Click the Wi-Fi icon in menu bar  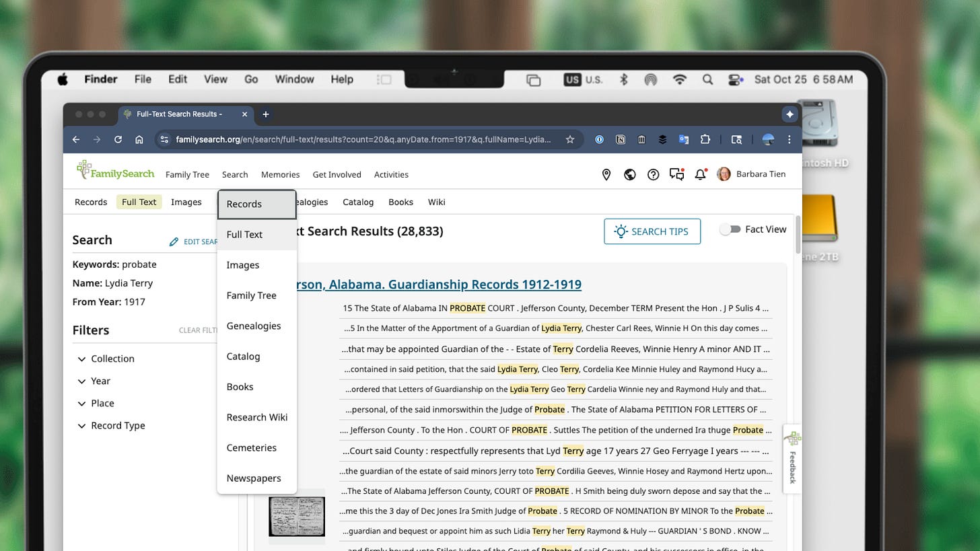coord(680,79)
